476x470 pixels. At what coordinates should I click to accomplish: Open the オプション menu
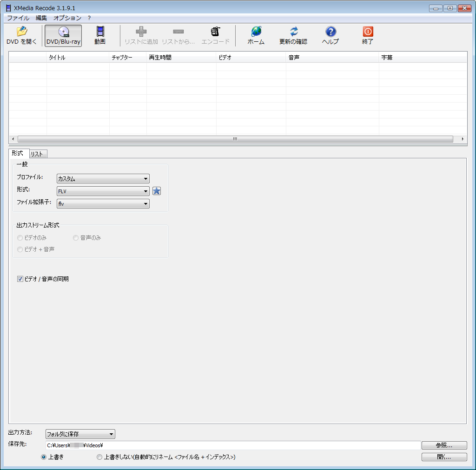(x=67, y=18)
